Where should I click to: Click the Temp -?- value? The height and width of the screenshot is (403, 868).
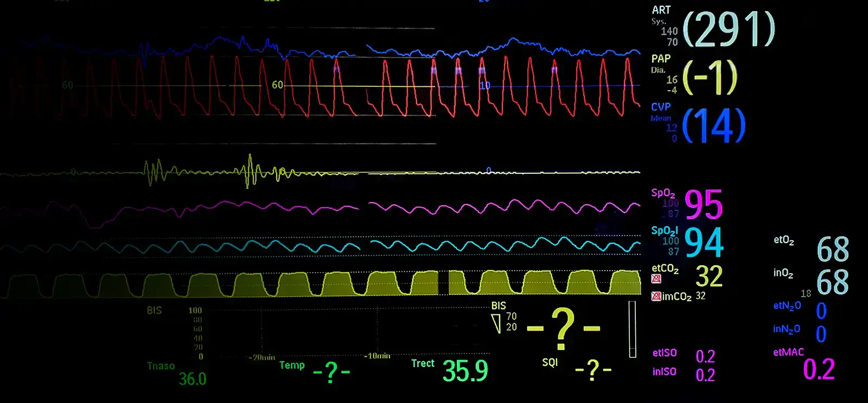pyautogui.click(x=331, y=373)
